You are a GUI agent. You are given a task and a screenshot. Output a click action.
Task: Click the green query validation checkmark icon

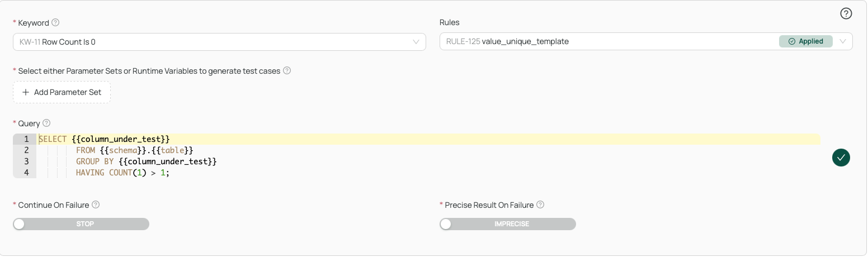(x=841, y=158)
